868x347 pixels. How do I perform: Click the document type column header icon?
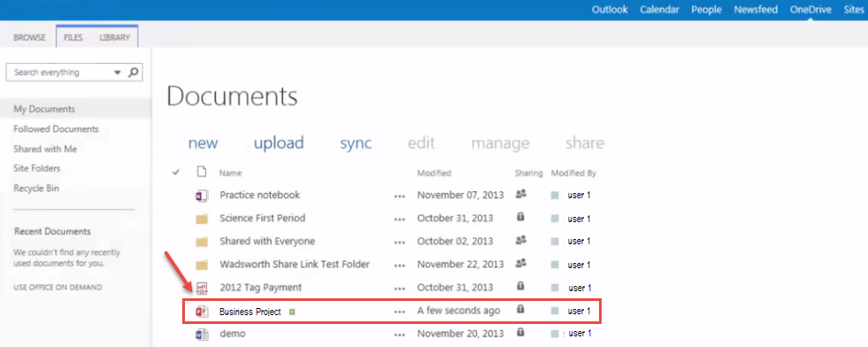point(202,172)
